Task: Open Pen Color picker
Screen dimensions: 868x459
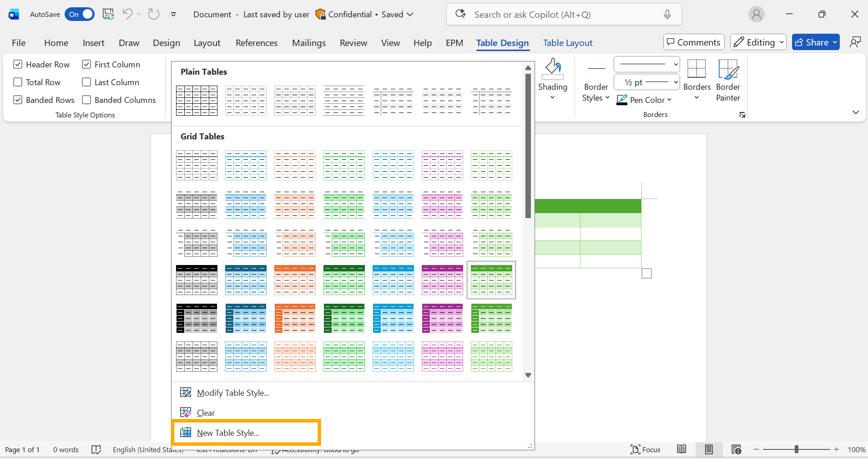Action: (x=644, y=100)
